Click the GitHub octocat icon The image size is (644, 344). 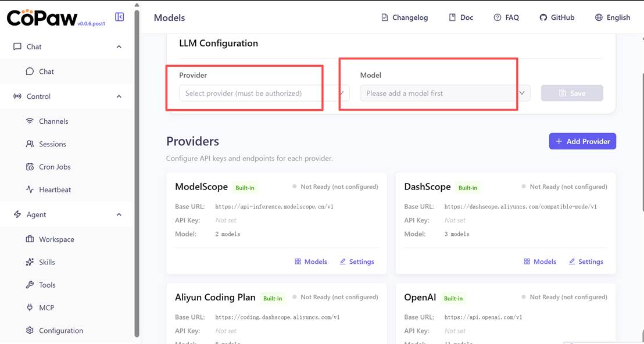[543, 17]
